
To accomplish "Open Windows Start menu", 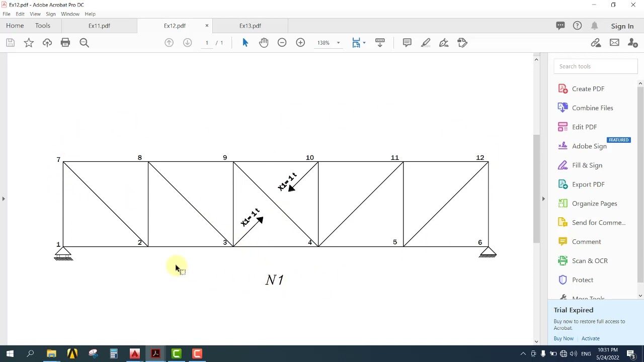I will 10,354.
